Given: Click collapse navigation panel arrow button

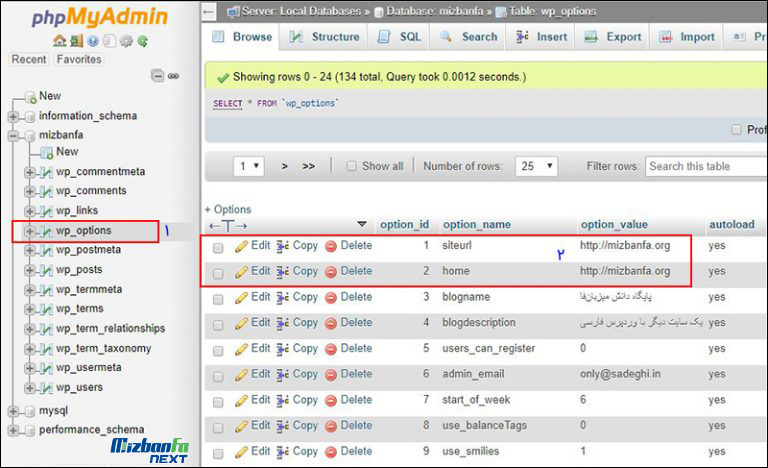Looking at the screenshot, I should coord(209,11).
